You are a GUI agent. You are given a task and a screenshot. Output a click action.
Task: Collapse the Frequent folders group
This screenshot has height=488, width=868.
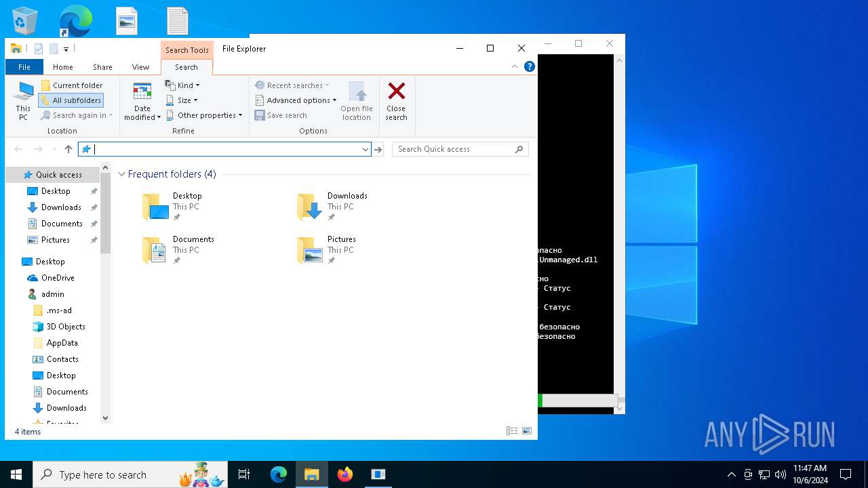[122, 174]
